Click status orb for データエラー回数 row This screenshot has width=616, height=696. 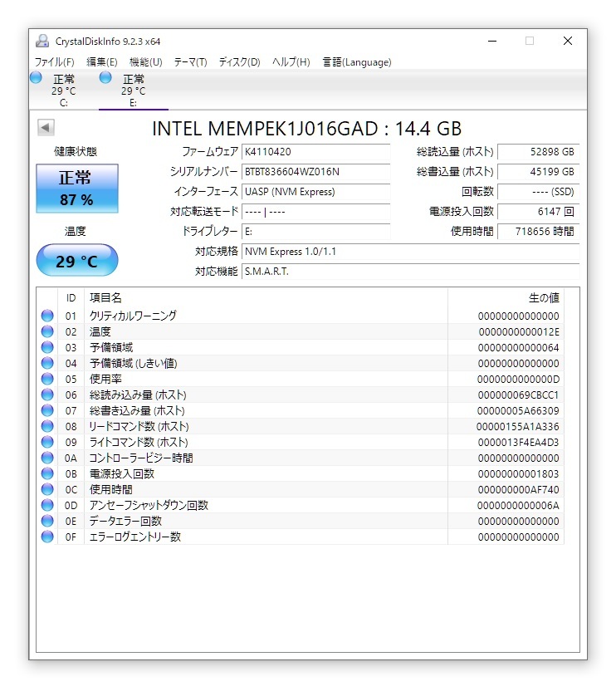47,521
